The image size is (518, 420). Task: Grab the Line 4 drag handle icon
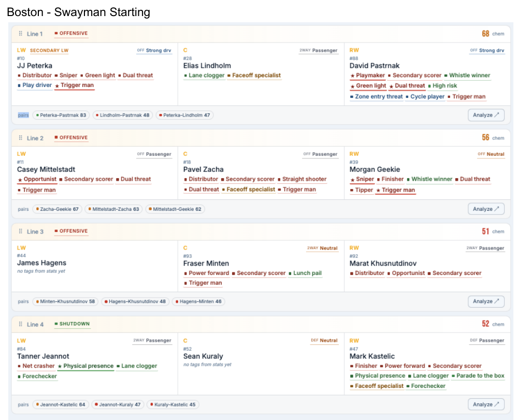21,324
